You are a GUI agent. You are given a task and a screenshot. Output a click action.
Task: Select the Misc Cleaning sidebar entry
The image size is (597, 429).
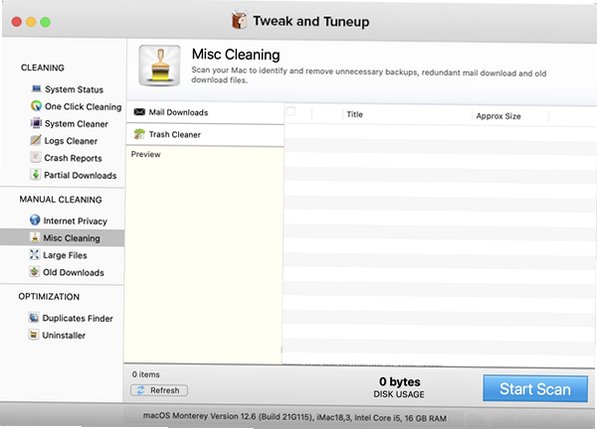[x=62, y=238]
